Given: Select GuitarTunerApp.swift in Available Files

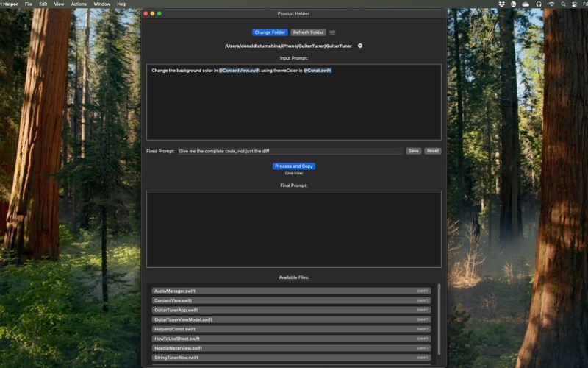Looking at the screenshot, I should tap(291, 310).
